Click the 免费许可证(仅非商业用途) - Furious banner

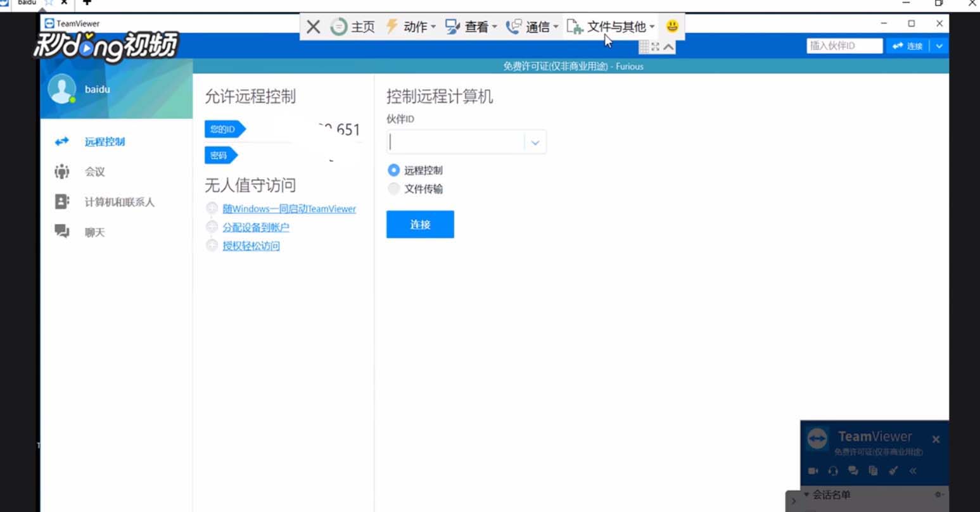point(573,66)
